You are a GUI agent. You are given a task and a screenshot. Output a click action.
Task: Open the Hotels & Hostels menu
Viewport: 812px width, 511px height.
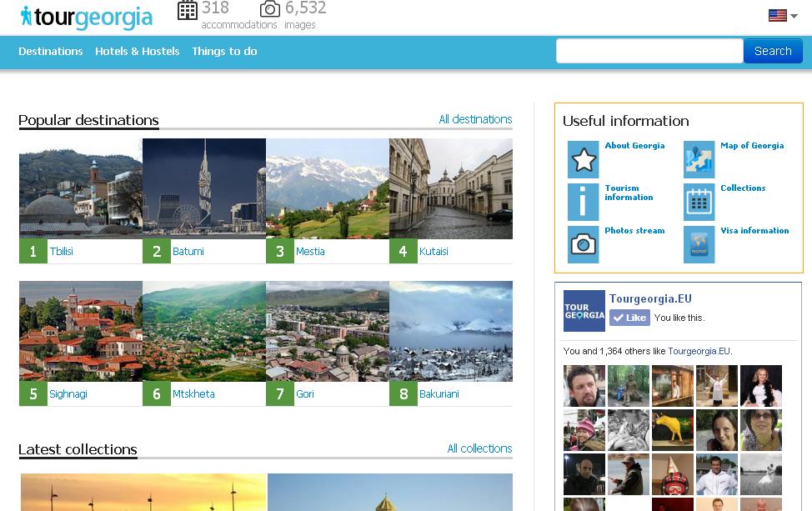point(138,51)
